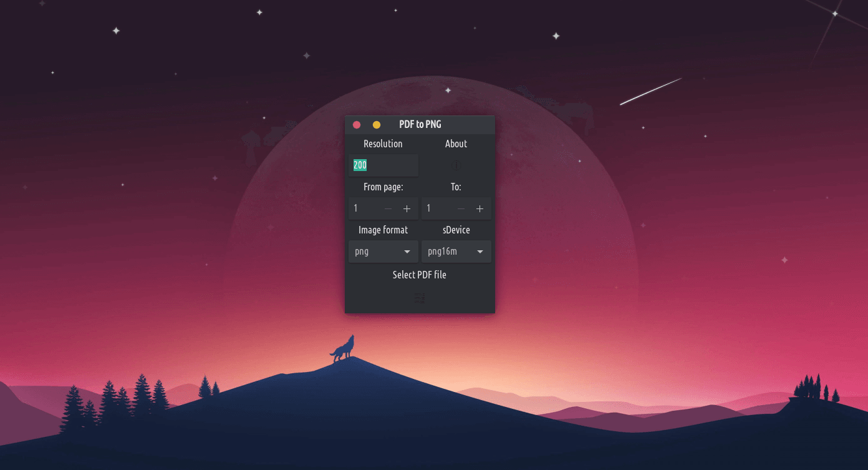Click the sDevice label
868x470 pixels.
click(456, 230)
